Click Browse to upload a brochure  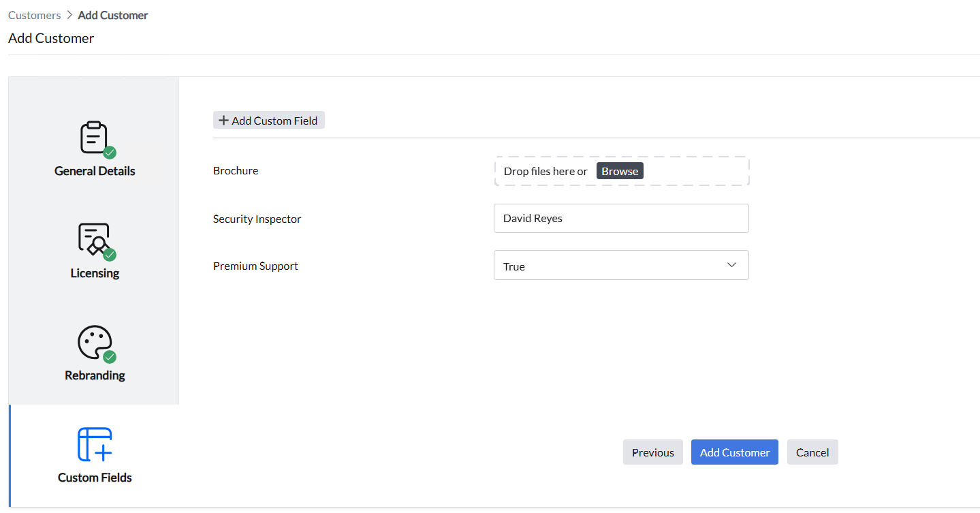(x=620, y=171)
